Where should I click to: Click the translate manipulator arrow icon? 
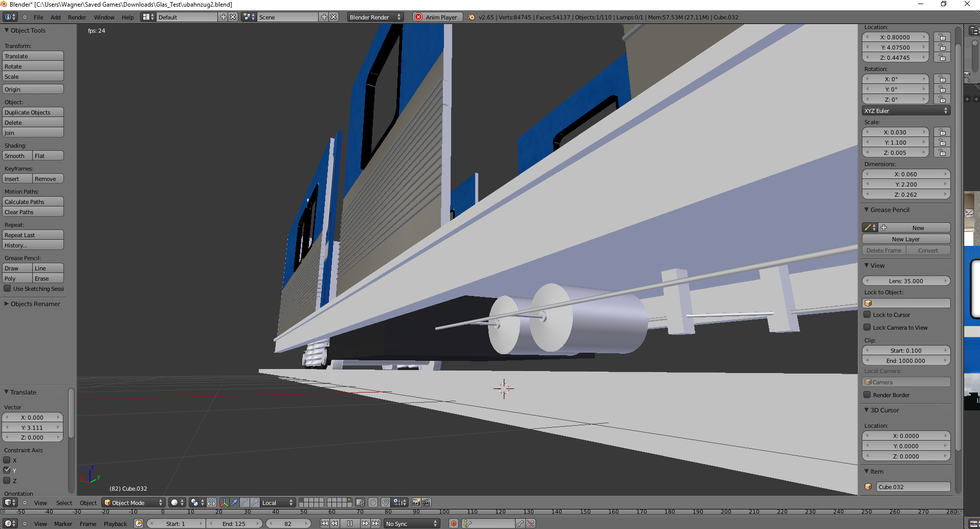coord(234,502)
